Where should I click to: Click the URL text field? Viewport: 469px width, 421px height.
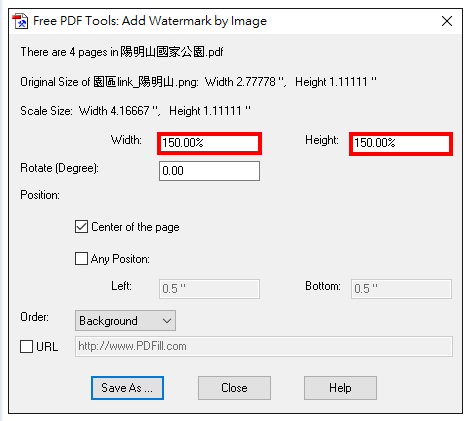(264, 346)
